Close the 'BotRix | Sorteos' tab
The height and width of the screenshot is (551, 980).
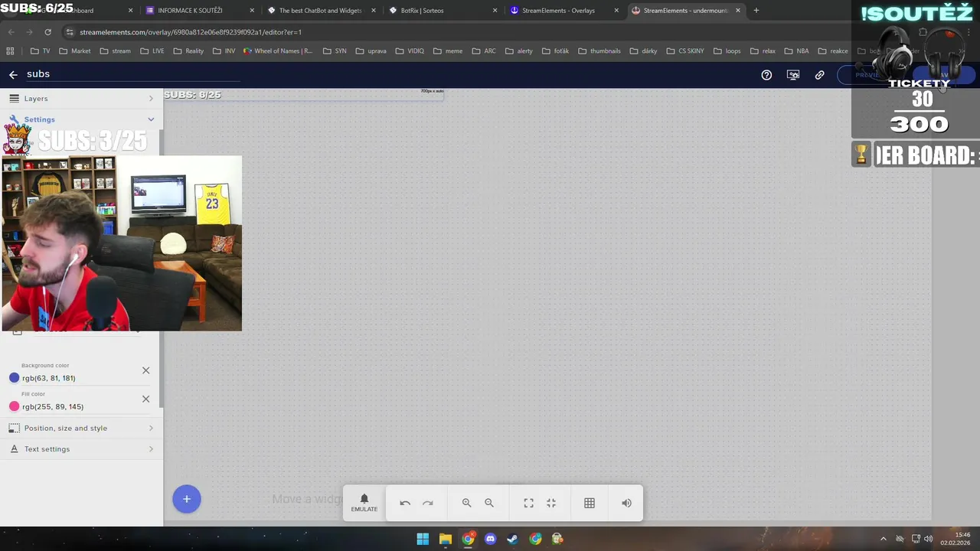tap(495, 11)
